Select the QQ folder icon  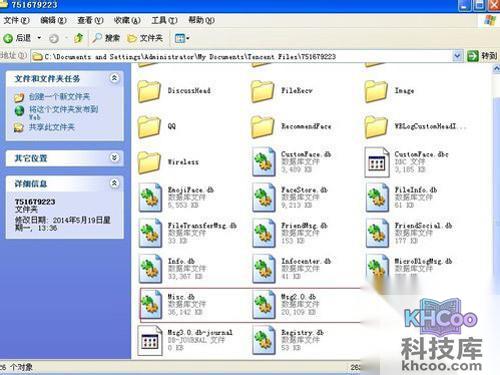(149, 126)
